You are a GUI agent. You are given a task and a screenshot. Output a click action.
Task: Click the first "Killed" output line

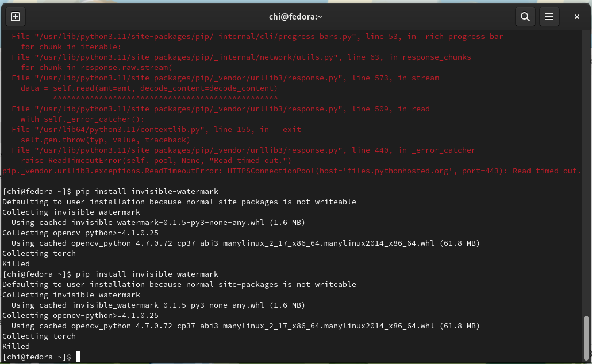16,264
